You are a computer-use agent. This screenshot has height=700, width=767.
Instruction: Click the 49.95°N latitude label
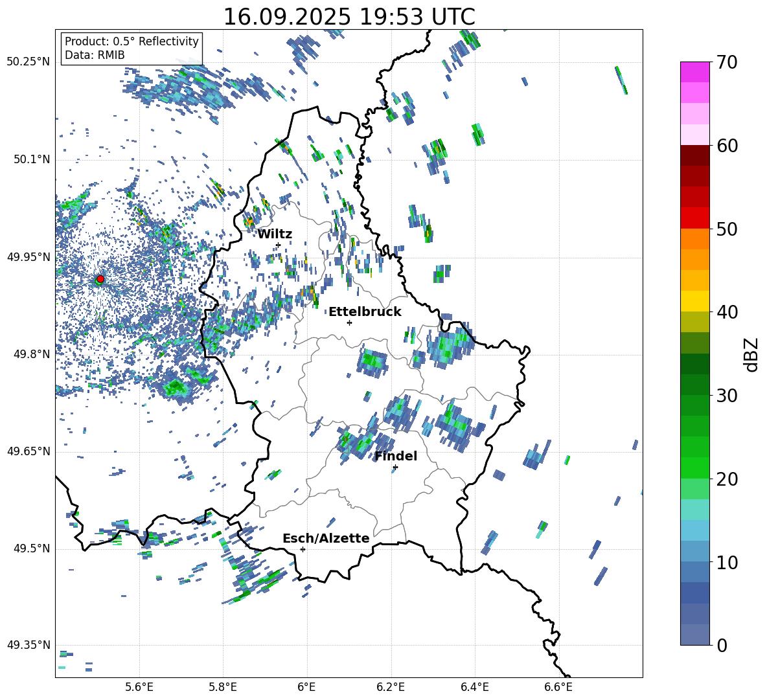coord(29,257)
